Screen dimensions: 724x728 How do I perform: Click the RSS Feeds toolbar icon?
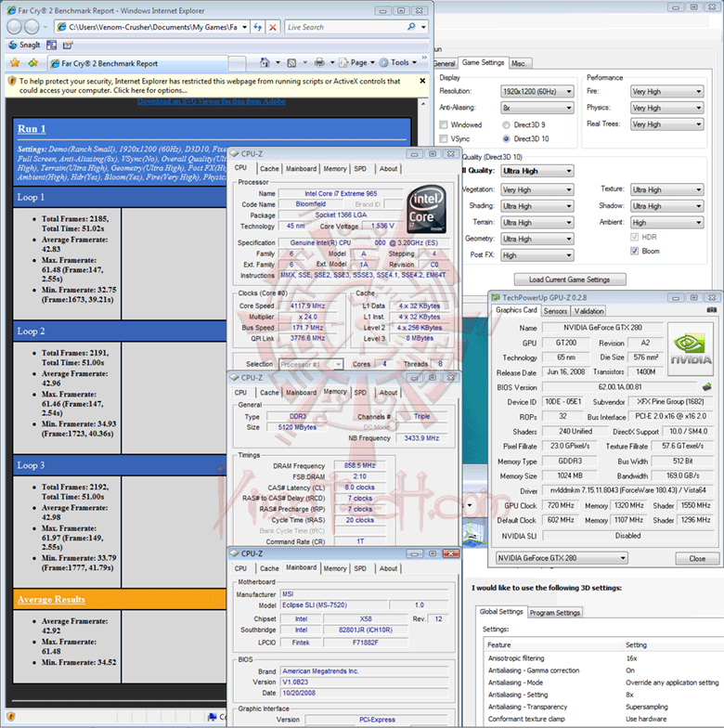click(291, 63)
